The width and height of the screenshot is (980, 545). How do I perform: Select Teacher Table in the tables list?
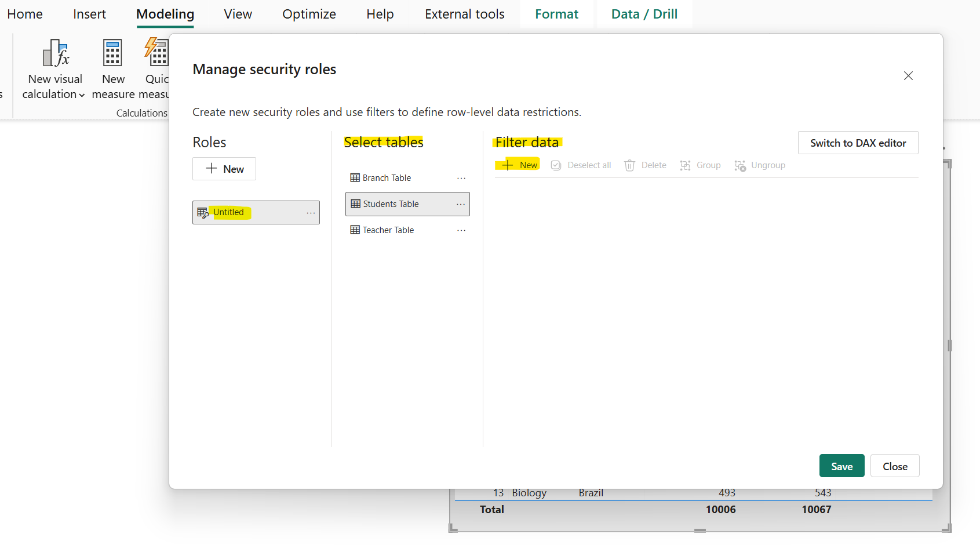(x=388, y=230)
